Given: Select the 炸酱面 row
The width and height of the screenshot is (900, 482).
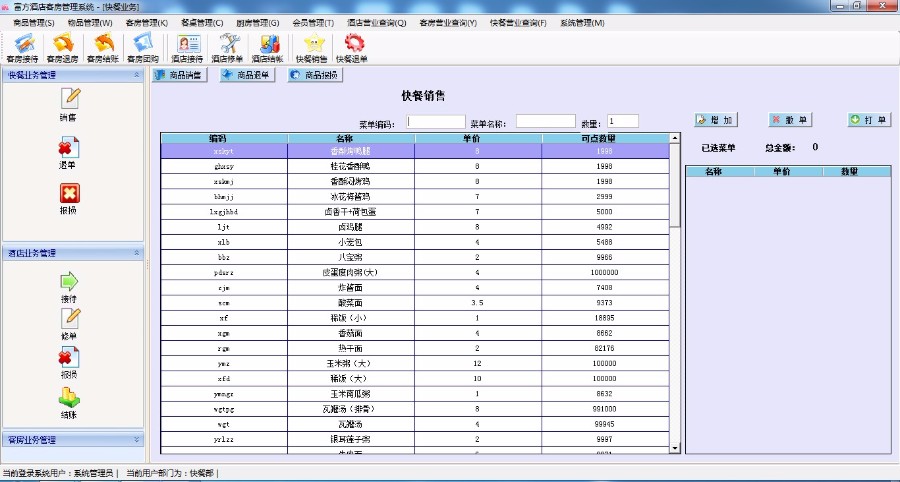Looking at the screenshot, I should tap(415, 288).
